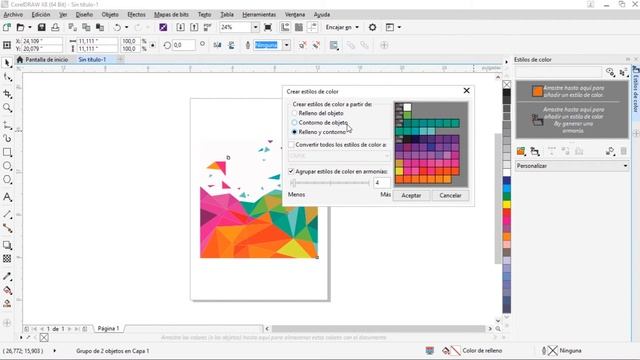
Task: Open the outline width Ninguno dropdown
Action: point(287,45)
